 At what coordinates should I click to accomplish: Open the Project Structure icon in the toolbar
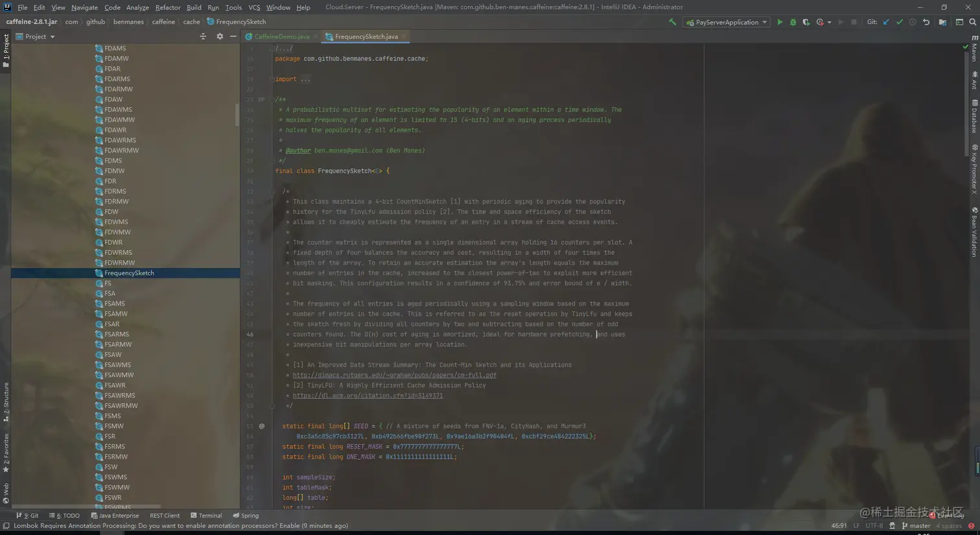point(942,22)
